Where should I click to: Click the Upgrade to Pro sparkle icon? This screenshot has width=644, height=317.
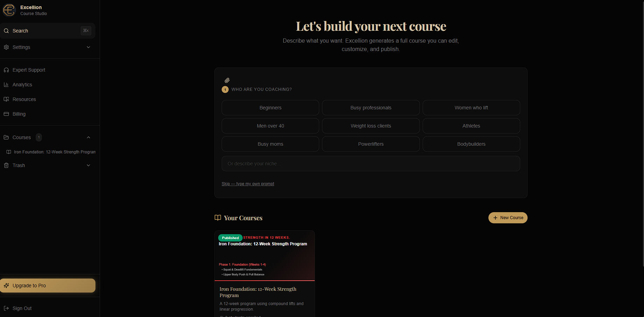pyautogui.click(x=6, y=286)
